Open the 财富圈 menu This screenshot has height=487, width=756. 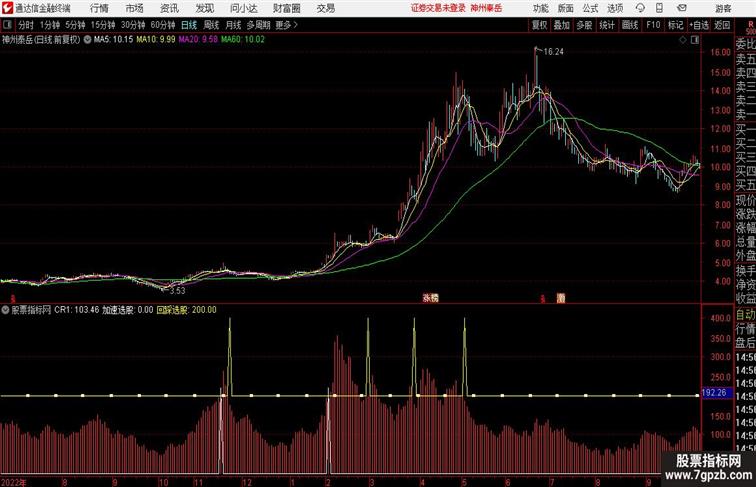click(286, 8)
